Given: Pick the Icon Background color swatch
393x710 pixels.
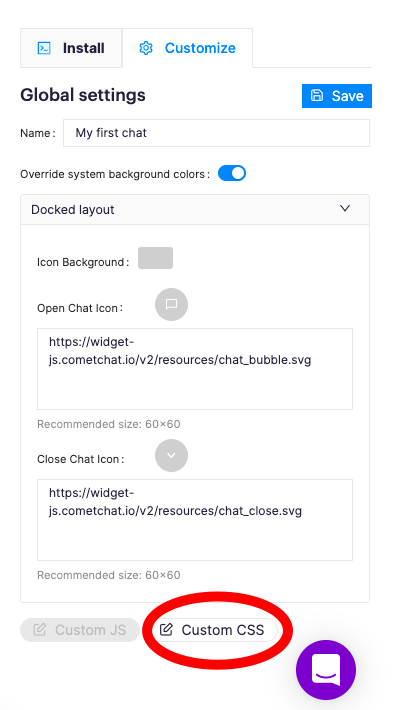Looking at the screenshot, I should point(155,258).
